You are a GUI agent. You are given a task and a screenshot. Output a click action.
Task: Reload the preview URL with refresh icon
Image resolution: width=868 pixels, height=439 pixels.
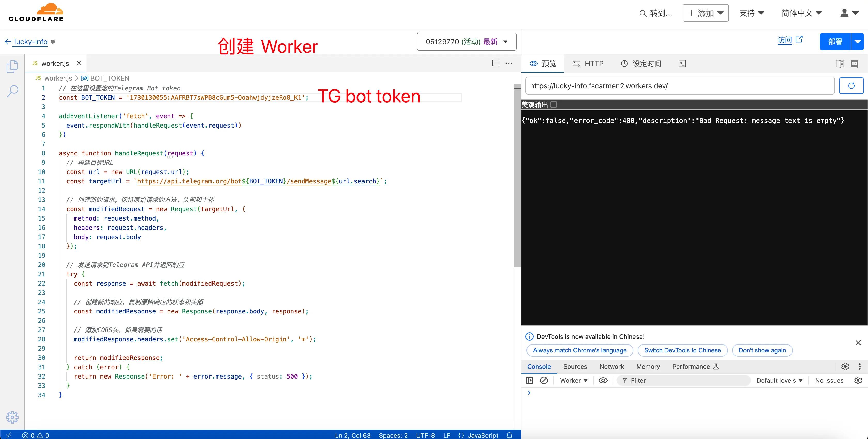click(x=851, y=85)
